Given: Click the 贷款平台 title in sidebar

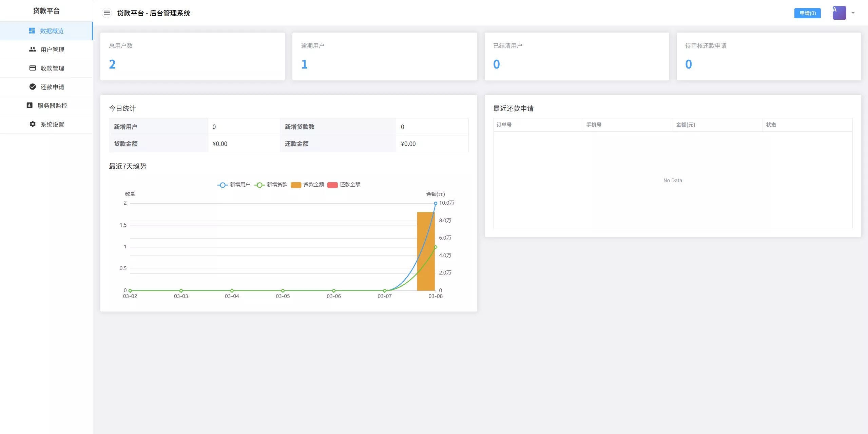Looking at the screenshot, I should pos(47,11).
